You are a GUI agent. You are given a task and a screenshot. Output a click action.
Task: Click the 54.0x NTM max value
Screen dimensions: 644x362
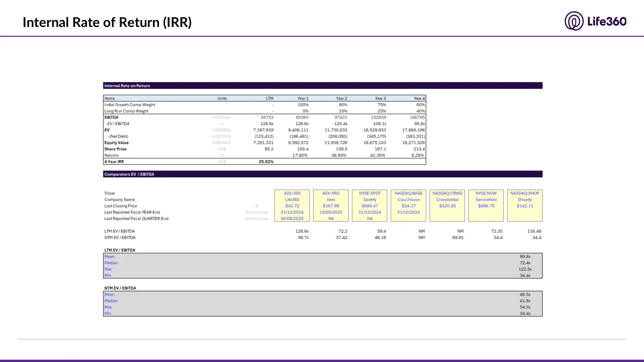(525, 307)
